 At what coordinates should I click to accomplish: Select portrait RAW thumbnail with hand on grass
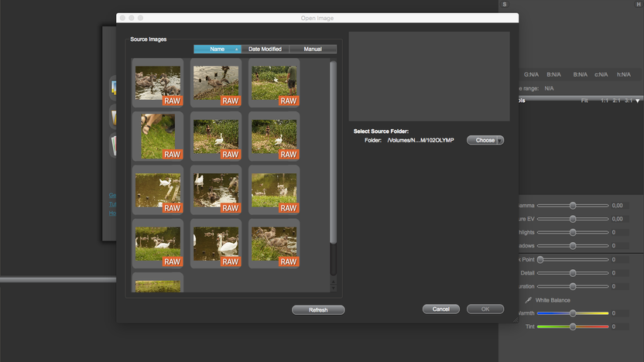click(x=158, y=136)
